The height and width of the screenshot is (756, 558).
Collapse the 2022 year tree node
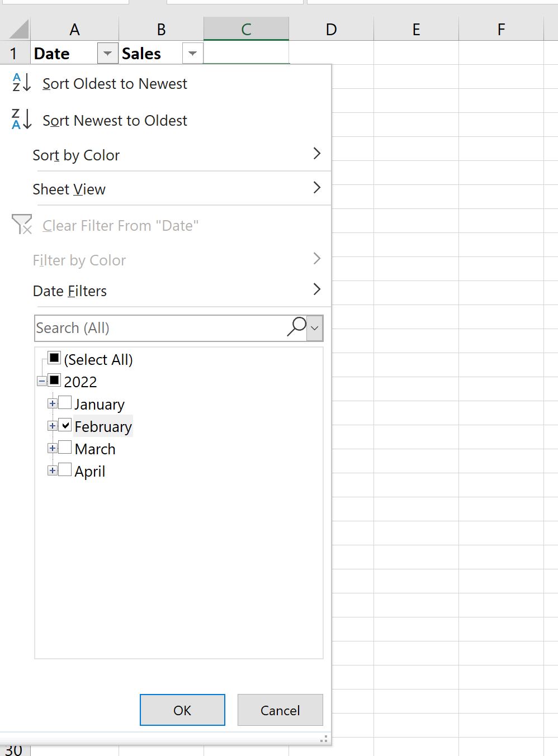(x=42, y=381)
